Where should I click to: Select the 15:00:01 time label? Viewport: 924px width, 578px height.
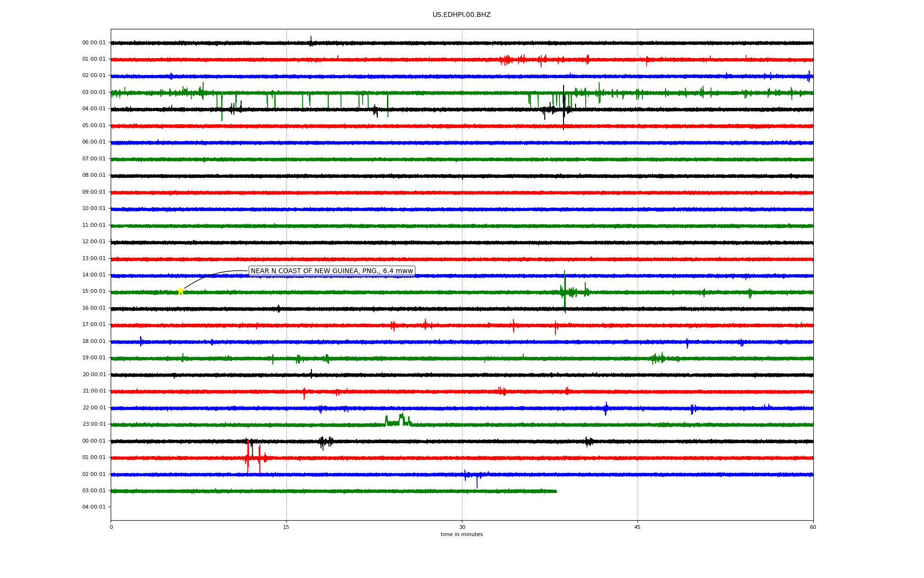coord(94,291)
